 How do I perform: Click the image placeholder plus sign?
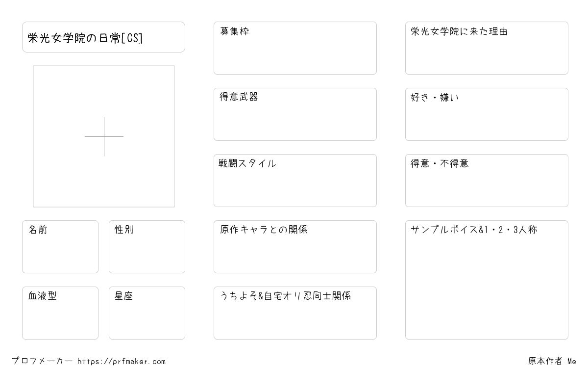(x=104, y=136)
